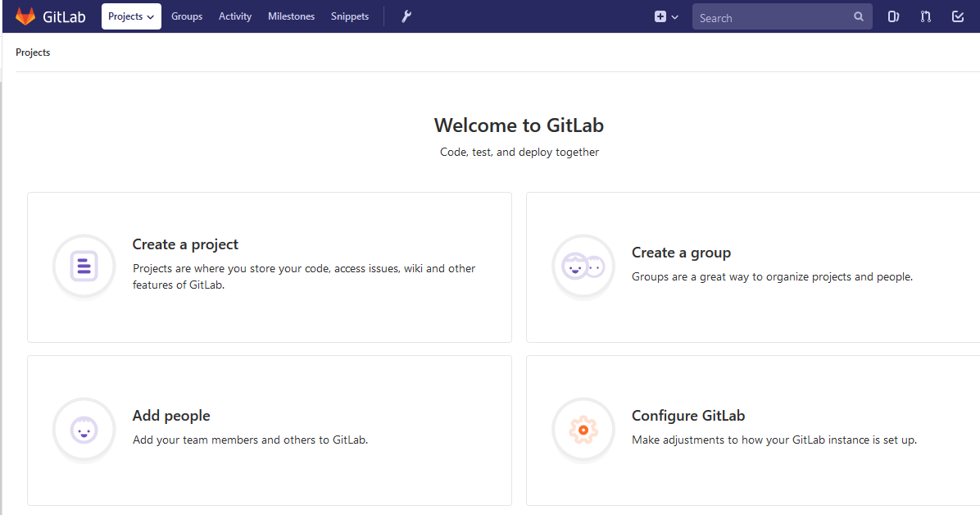Open the To-Do list checkmark icon
Image resolution: width=980 pixels, height=515 pixels.
958,16
